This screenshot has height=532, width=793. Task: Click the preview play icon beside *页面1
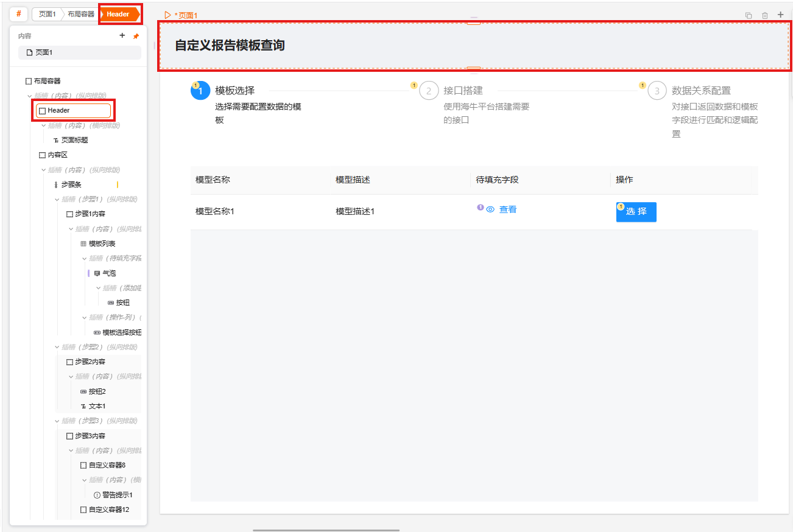pos(167,15)
